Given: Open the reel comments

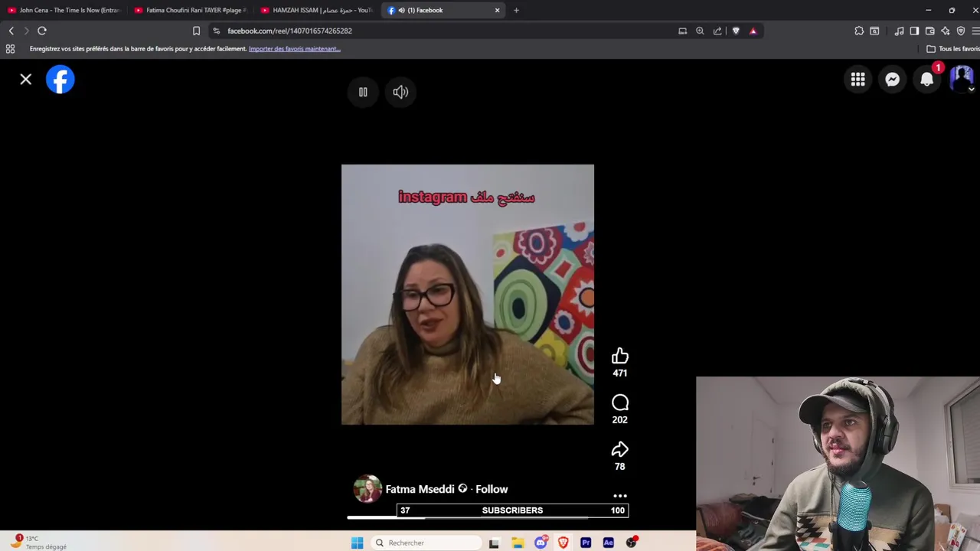Looking at the screenshot, I should pyautogui.click(x=620, y=403).
